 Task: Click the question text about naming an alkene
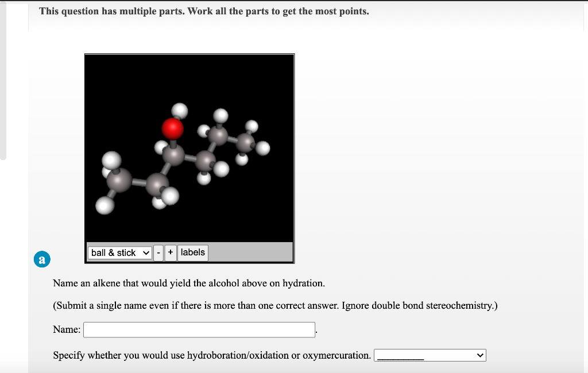189,283
